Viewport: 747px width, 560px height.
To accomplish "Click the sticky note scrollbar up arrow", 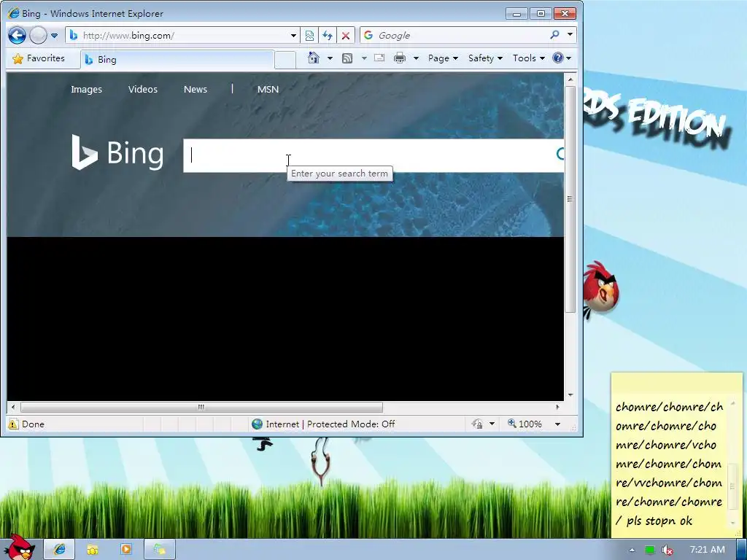I will coord(732,404).
